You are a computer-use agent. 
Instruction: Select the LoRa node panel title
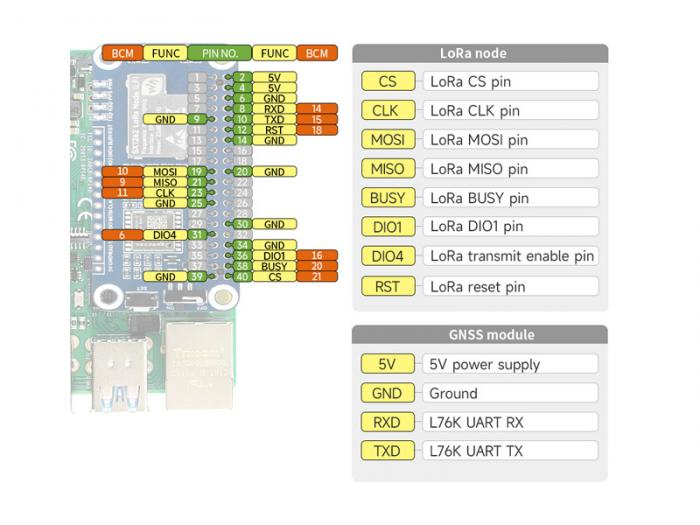coord(473,53)
